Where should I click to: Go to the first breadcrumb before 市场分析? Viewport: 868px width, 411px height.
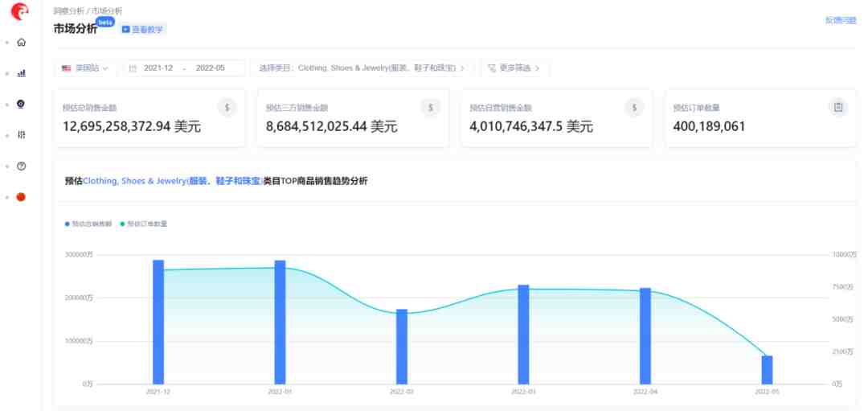pos(68,10)
